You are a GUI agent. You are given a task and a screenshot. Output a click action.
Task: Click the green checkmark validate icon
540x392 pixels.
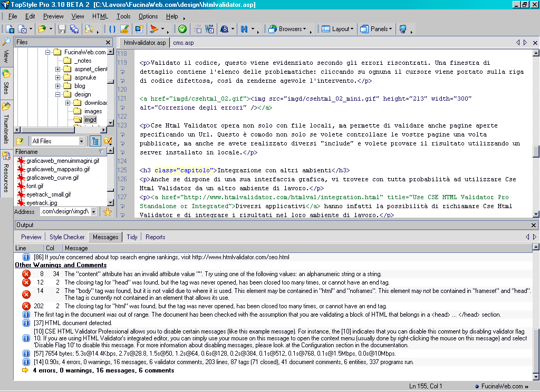[182, 29]
